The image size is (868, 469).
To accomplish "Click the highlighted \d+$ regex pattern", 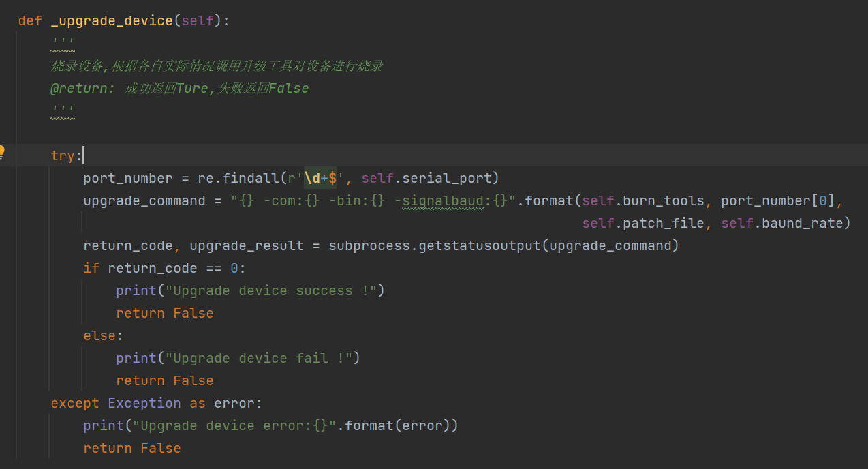I will click(320, 178).
